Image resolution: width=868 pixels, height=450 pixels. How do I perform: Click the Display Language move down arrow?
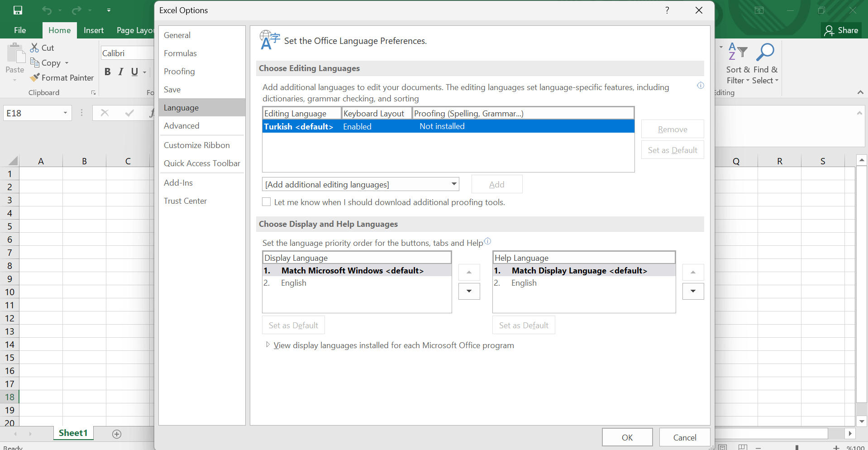pyautogui.click(x=469, y=291)
